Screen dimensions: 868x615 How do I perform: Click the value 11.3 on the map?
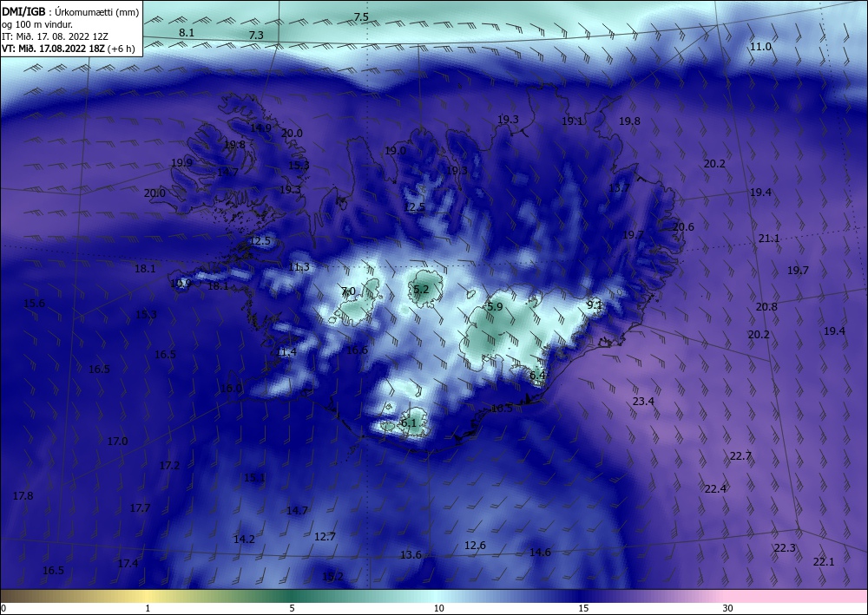299,267
